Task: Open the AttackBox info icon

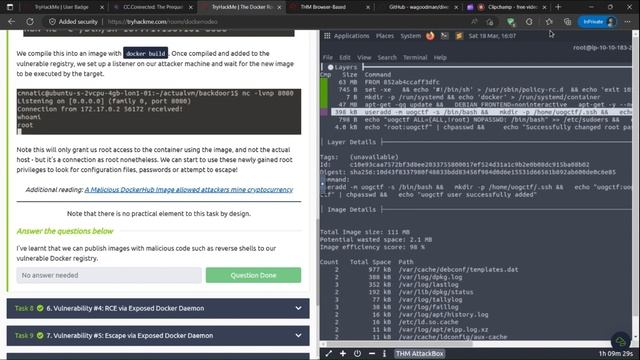Action: pyautogui.click(x=384, y=353)
